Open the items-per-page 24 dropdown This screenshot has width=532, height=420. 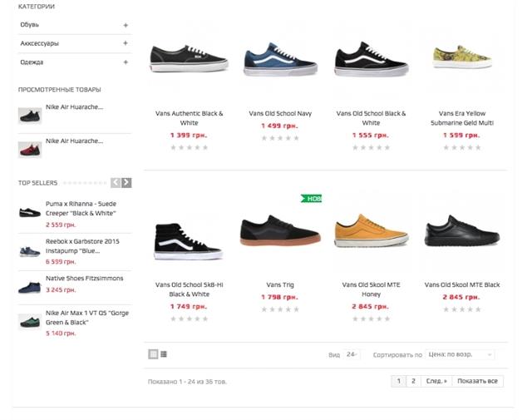click(x=351, y=355)
